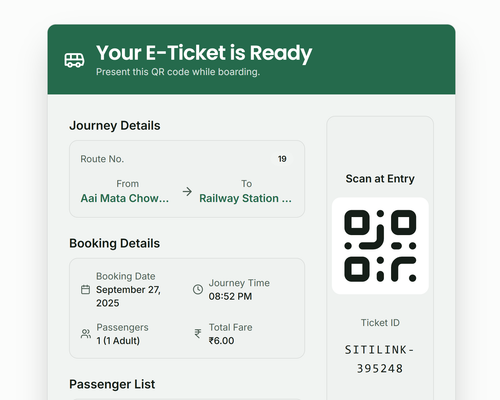500x400 pixels.
Task: Select the Aai Mata Chow... origin stop
Action: click(125, 198)
